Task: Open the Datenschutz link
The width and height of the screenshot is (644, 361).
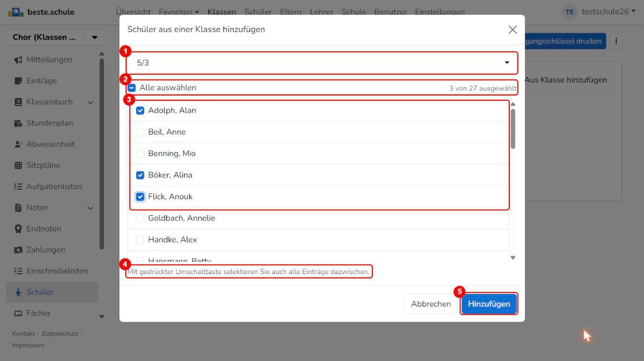Action: tap(60, 334)
